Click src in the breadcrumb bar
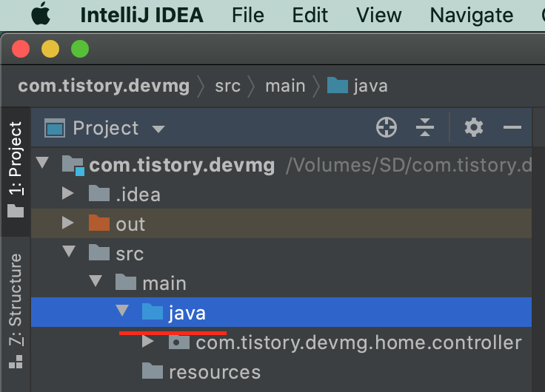 pos(227,86)
